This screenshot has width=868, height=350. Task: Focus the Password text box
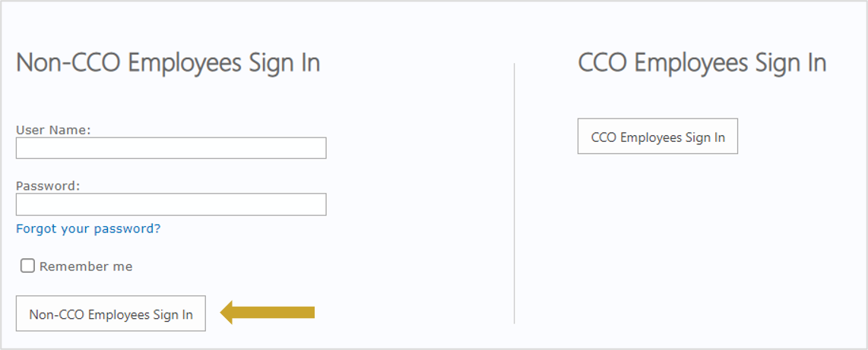pos(171,204)
